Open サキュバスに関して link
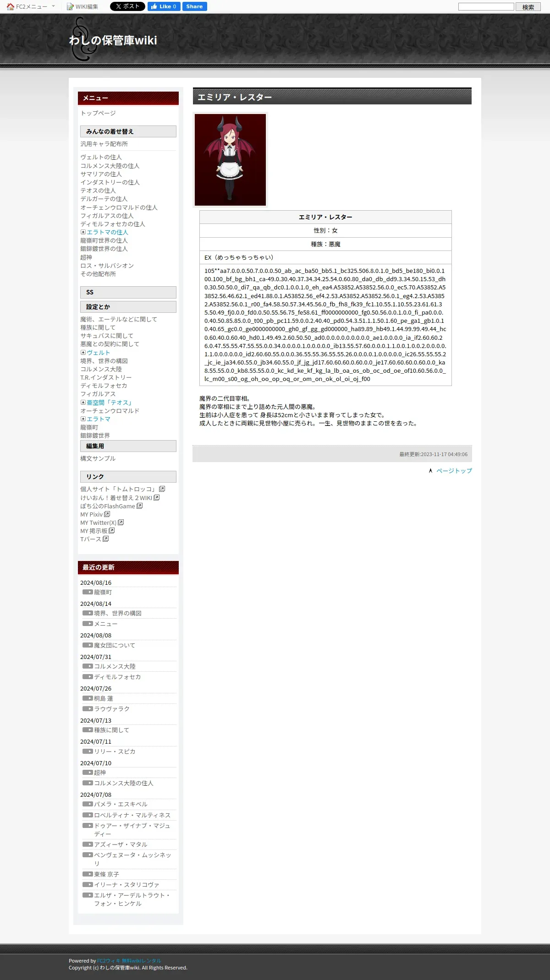Screen dimensions: 550x980 107,336
